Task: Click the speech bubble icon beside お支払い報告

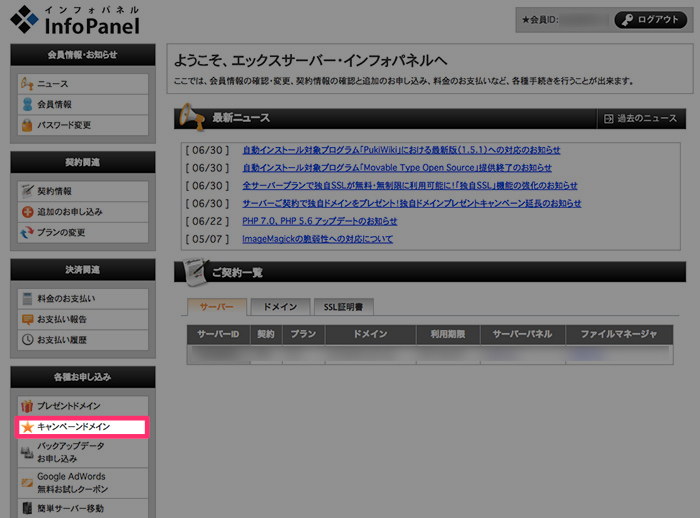Action: coord(28,319)
